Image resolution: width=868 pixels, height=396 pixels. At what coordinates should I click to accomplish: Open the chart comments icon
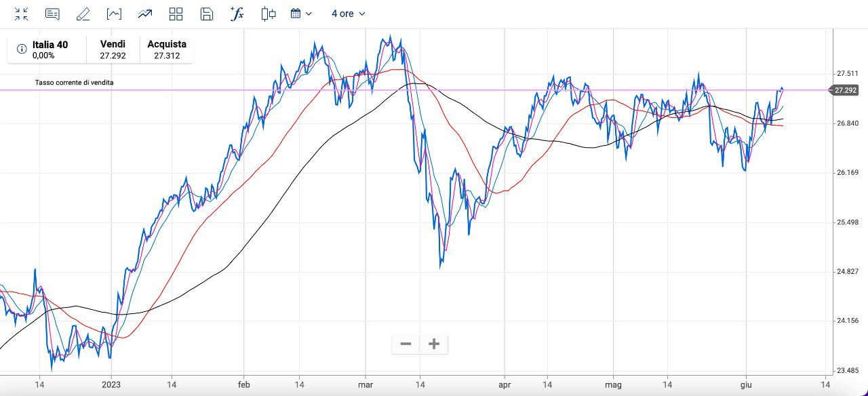click(52, 14)
